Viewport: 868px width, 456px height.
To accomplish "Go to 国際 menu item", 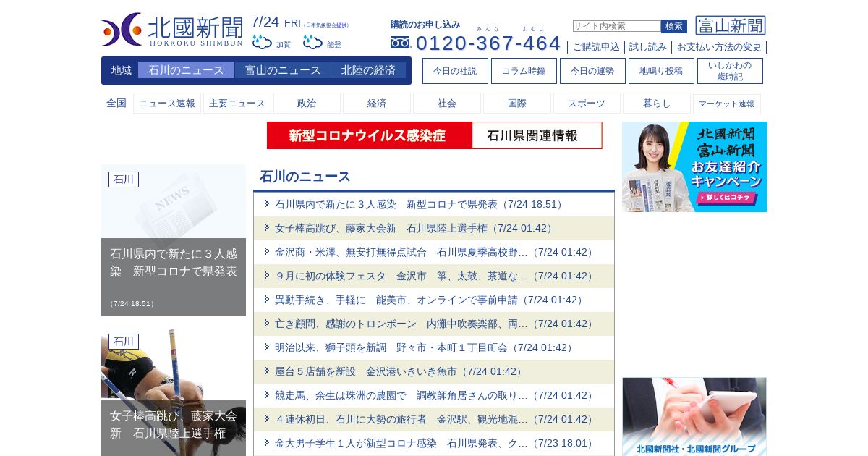I will pos(517,104).
